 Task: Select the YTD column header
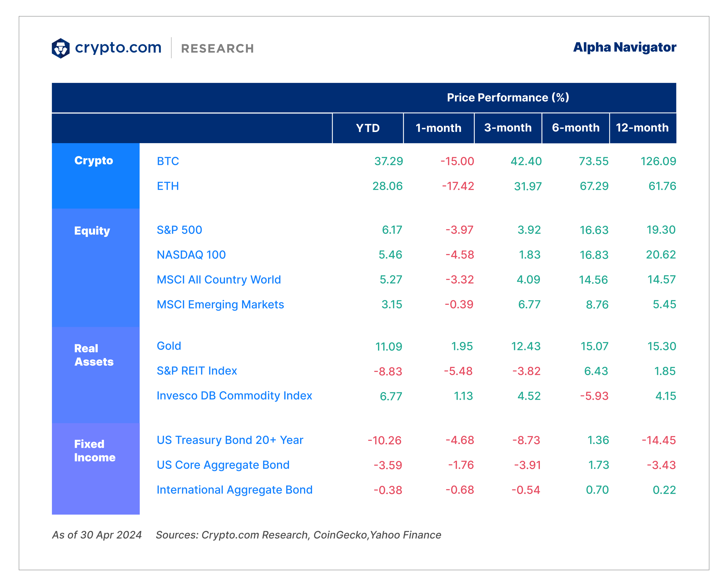368,128
